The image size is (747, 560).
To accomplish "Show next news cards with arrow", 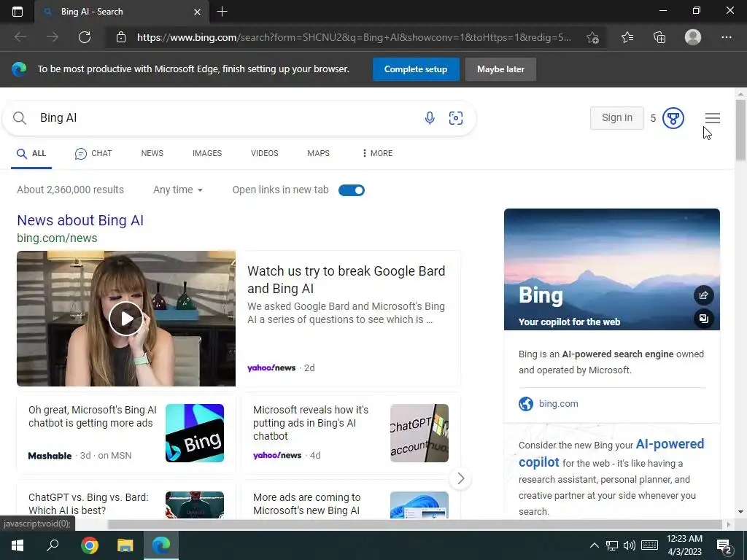I will [460, 478].
